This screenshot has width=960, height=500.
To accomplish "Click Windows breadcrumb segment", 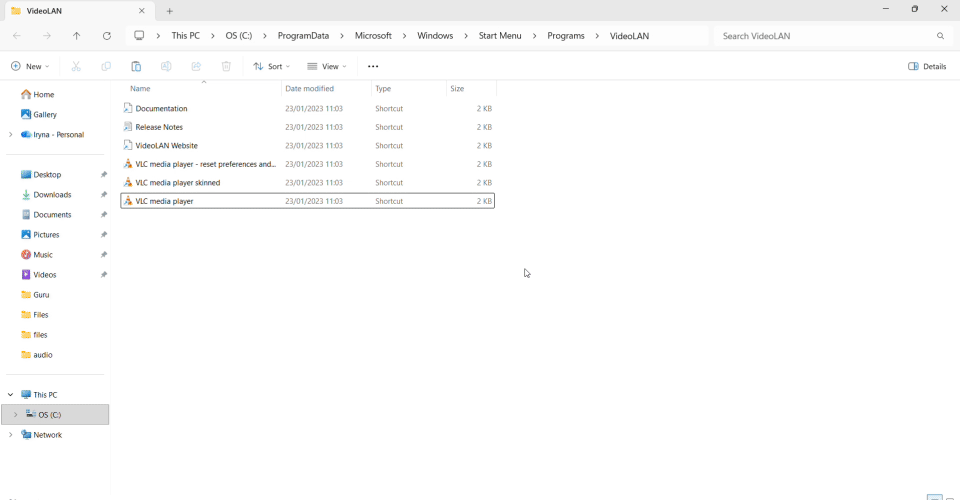I will [435, 35].
